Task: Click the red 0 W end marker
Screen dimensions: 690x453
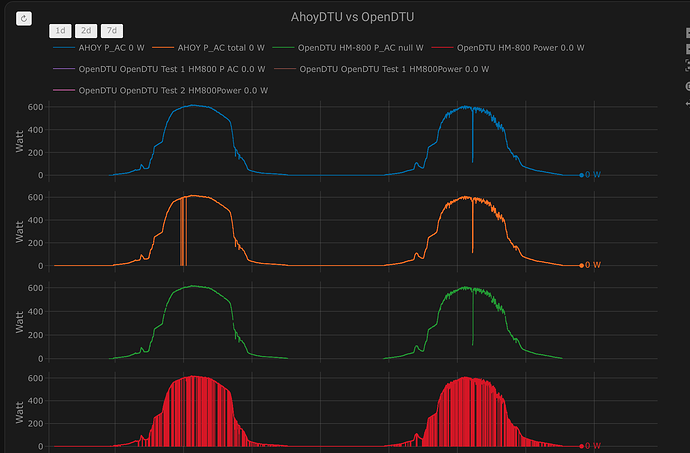Action: coord(581,446)
